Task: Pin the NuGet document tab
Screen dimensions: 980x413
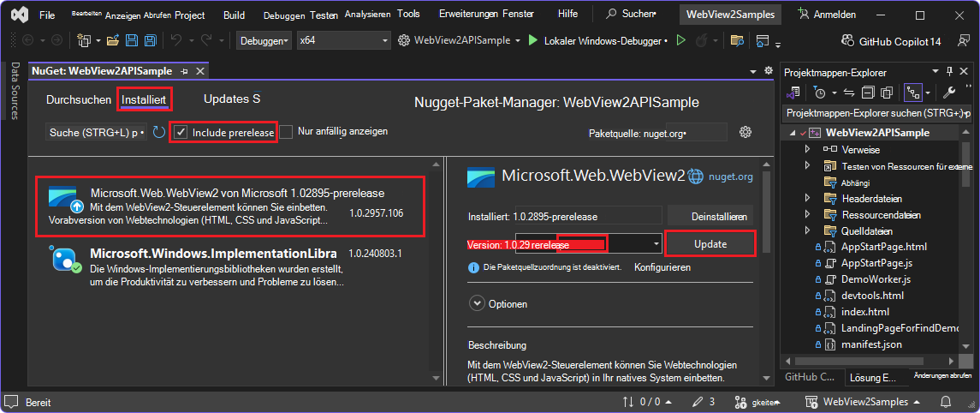Action: (x=184, y=71)
